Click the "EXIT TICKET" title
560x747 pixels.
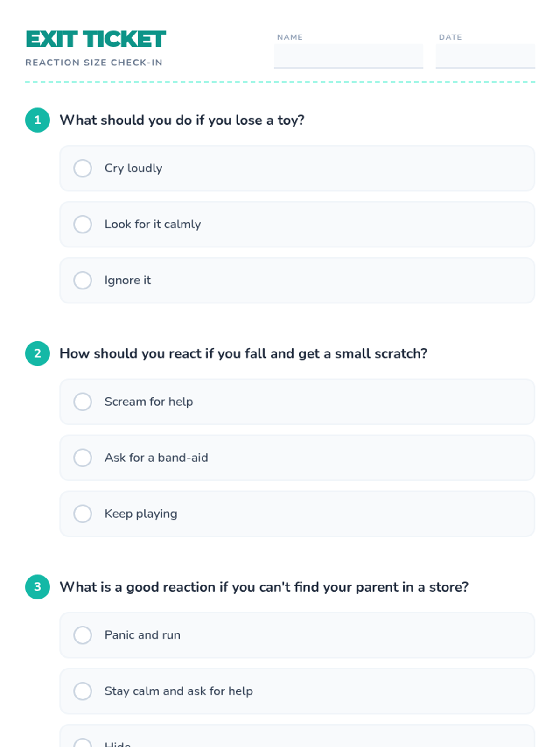(x=96, y=39)
